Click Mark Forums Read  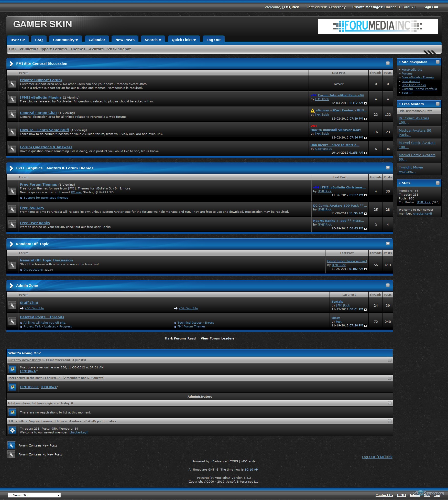(x=180, y=338)
